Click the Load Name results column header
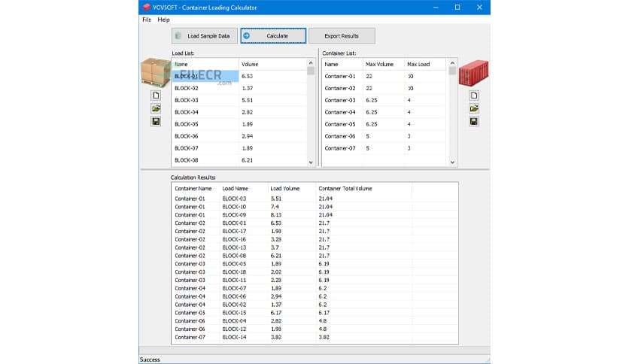Image resolution: width=629 pixels, height=364 pixels. tap(244, 189)
